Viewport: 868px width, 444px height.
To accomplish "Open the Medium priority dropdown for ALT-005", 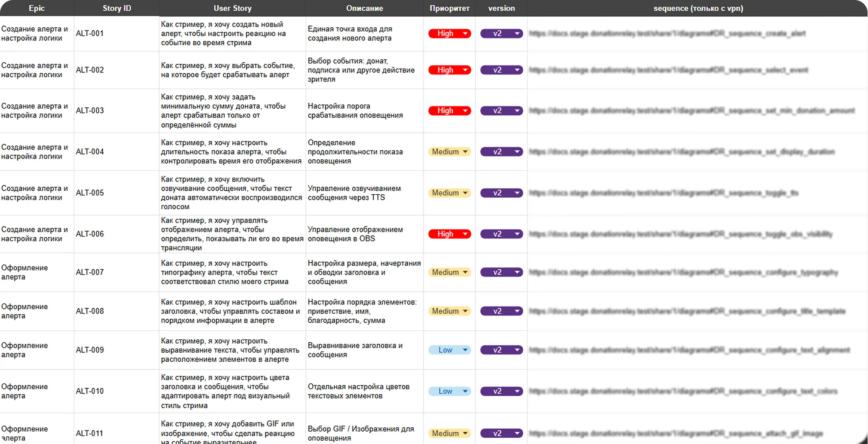I will [x=450, y=193].
